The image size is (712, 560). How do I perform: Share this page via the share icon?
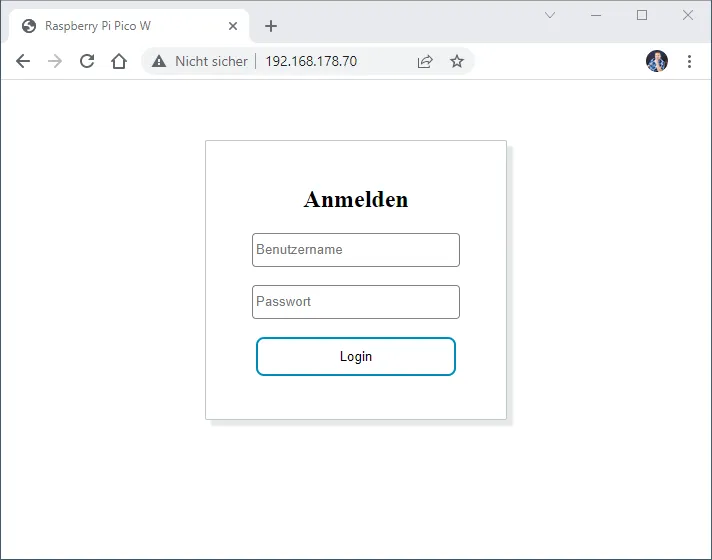point(425,61)
